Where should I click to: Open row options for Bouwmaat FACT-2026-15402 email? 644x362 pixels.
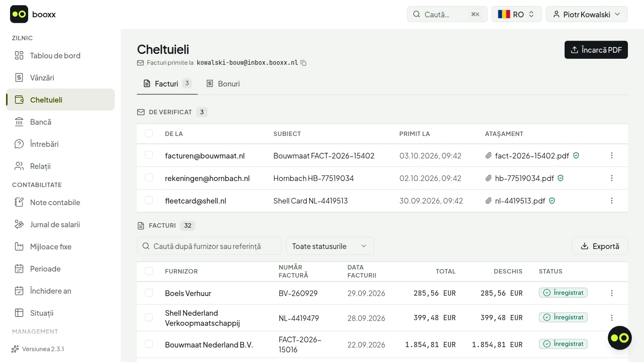[x=611, y=156]
